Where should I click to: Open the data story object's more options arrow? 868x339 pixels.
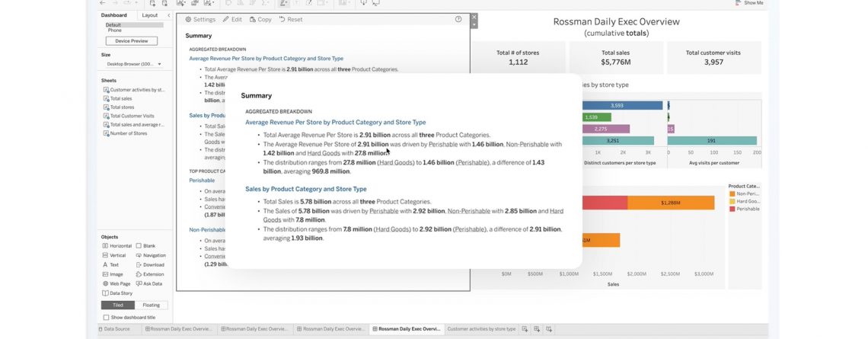point(474,24)
